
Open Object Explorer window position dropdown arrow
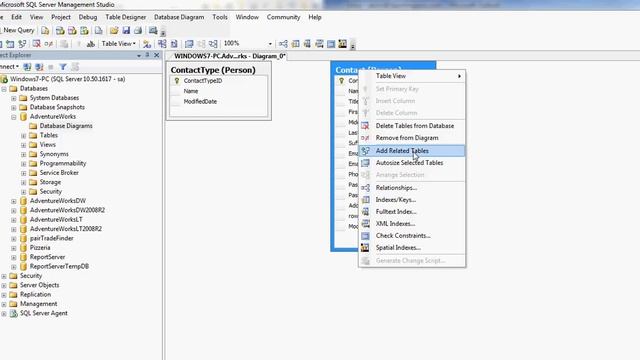tap(139, 56)
